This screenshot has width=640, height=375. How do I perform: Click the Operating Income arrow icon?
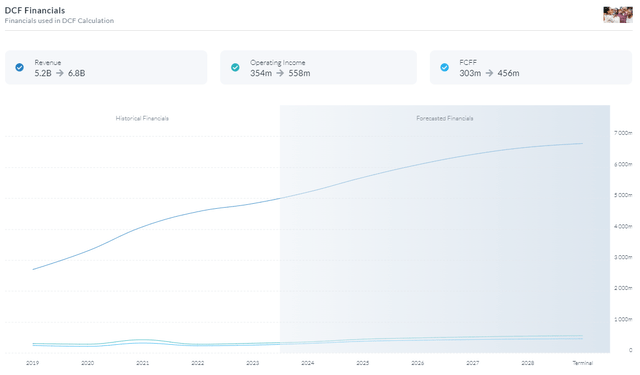click(x=280, y=73)
